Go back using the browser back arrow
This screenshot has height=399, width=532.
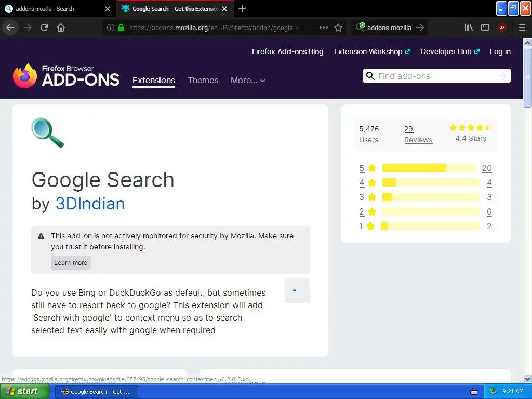10,28
